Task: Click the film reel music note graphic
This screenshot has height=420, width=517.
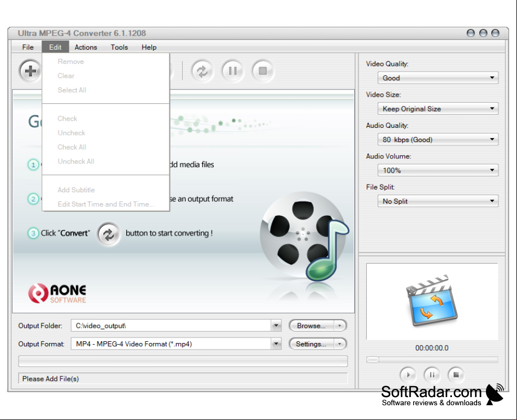Action: coord(304,237)
